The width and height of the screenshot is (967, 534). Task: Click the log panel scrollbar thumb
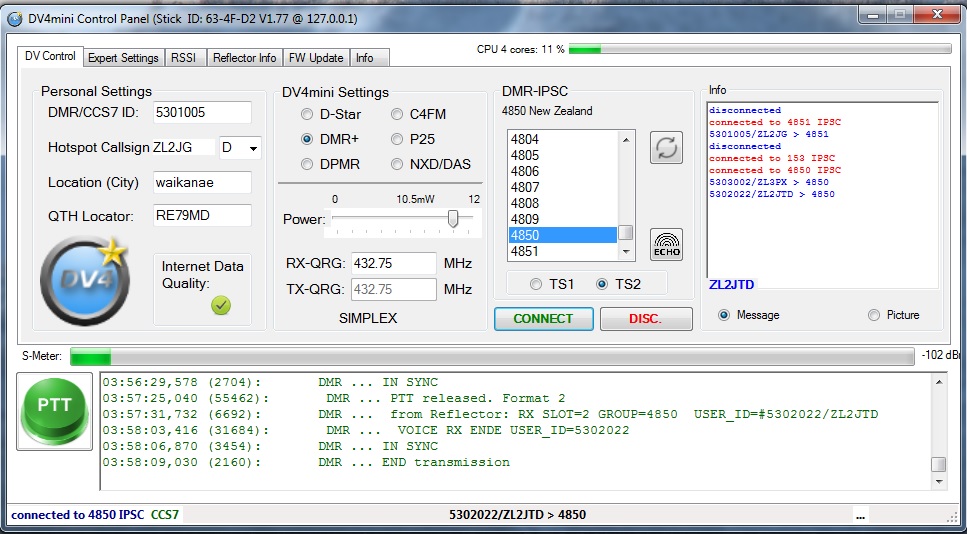coord(938,464)
